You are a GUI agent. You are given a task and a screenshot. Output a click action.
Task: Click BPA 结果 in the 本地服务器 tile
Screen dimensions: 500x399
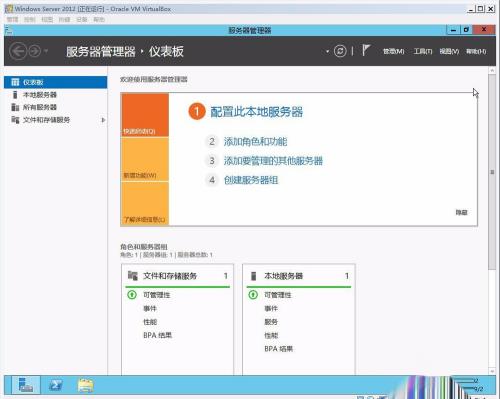(x=278, y=349)
